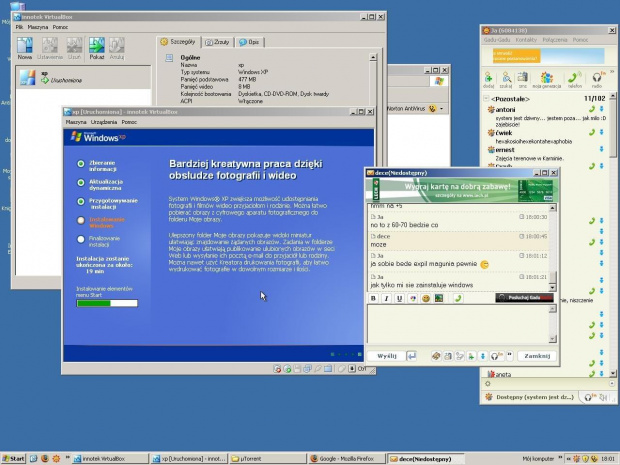Click the Firefox quick launch icon

(x=45, y=459)
